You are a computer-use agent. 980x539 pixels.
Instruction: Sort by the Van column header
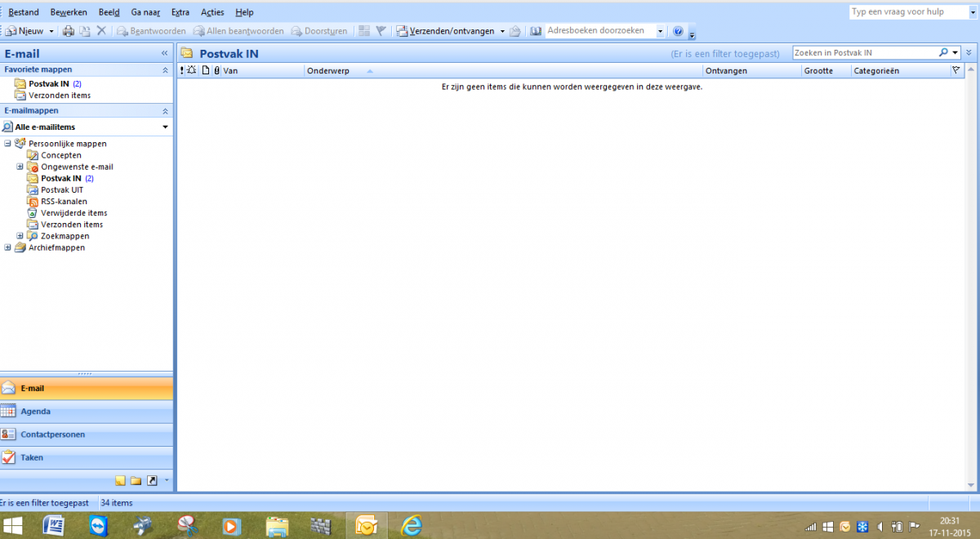(263, 71)
